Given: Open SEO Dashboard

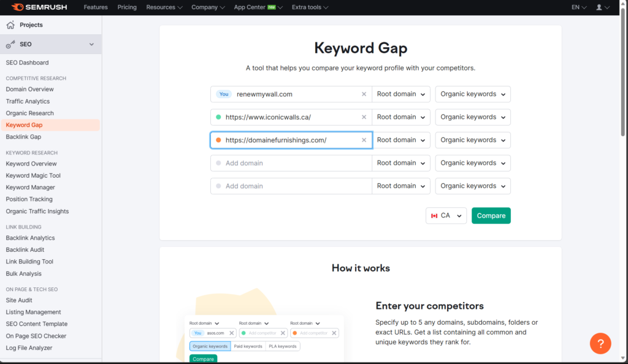Looking at the screenshot, I should click(27, 63).
